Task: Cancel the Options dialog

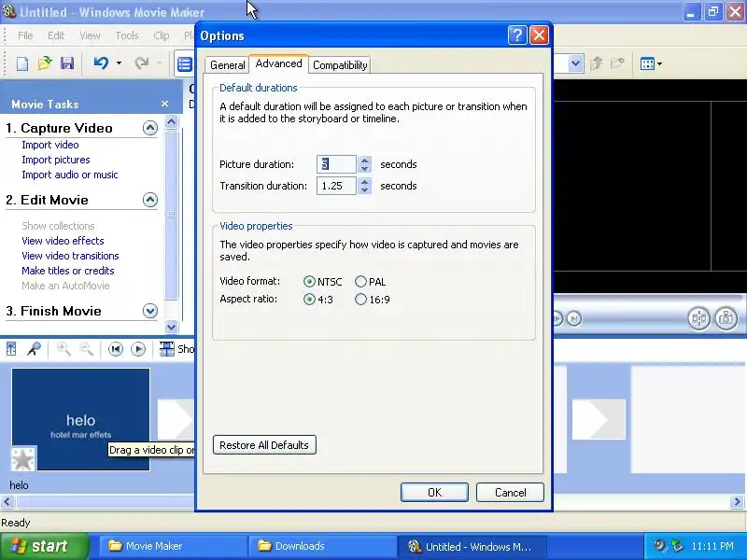Action: pyautogui.click(x=510, y=493)
